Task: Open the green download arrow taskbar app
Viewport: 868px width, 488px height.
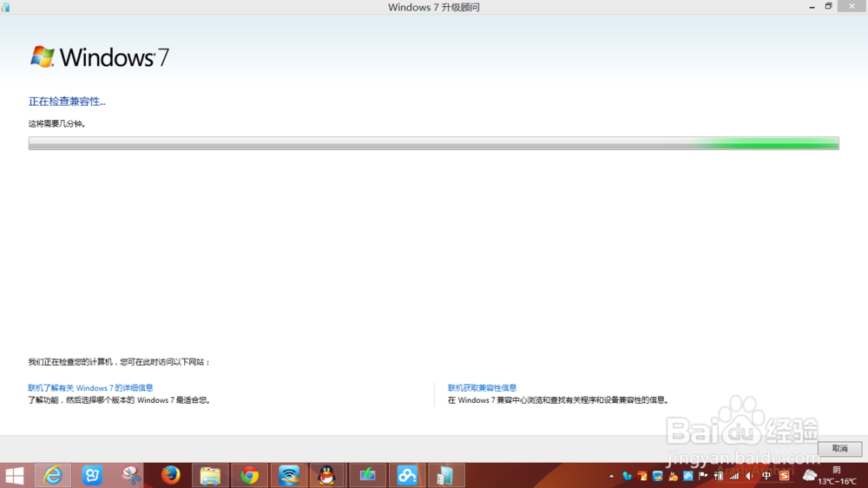Action: pyautogui.click(x=367, y=476)
